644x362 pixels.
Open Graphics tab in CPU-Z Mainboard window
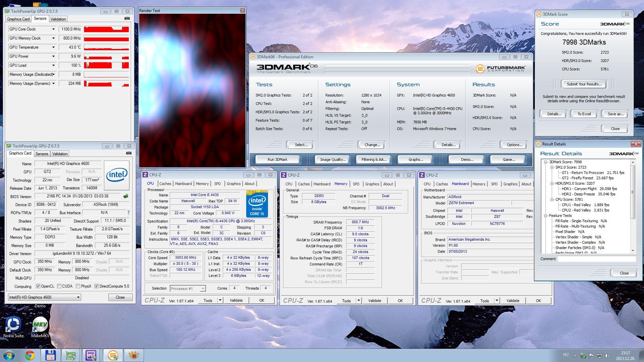point(510,184)
